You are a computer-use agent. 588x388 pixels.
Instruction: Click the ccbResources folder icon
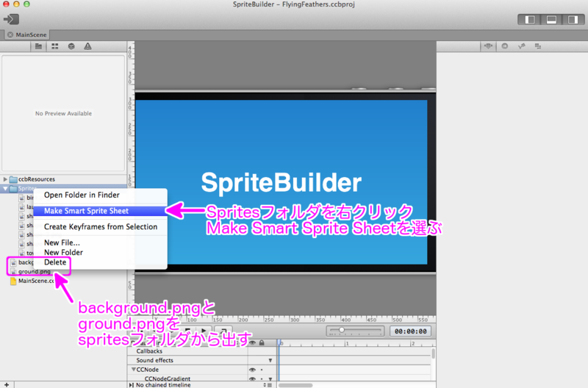(x=13, y=179)
